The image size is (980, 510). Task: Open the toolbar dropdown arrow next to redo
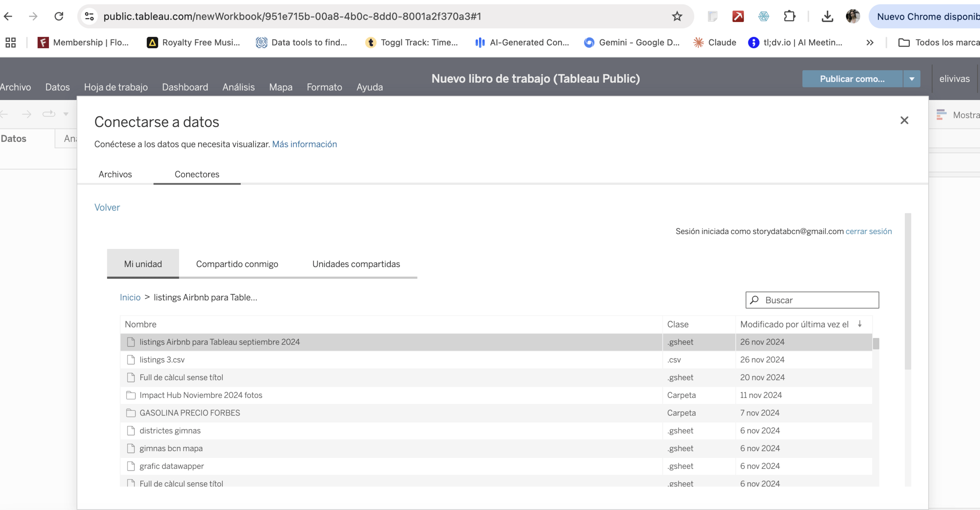66,114
